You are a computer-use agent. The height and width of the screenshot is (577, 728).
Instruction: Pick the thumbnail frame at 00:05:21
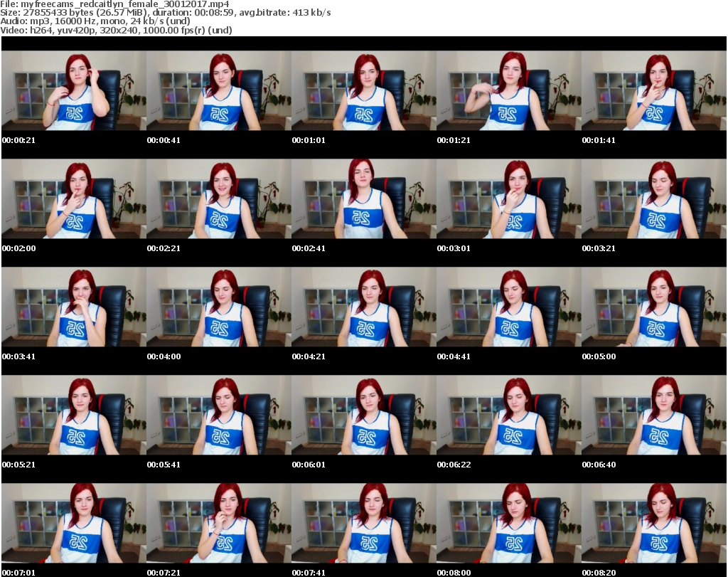click(x=74, y=415)
